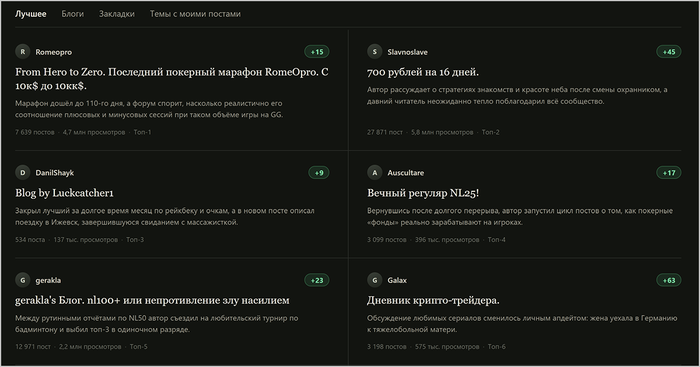The width and height of the screenshot is (700, 367).
Task: Click the +17 rating badge
Action: [x=669, y=173]
